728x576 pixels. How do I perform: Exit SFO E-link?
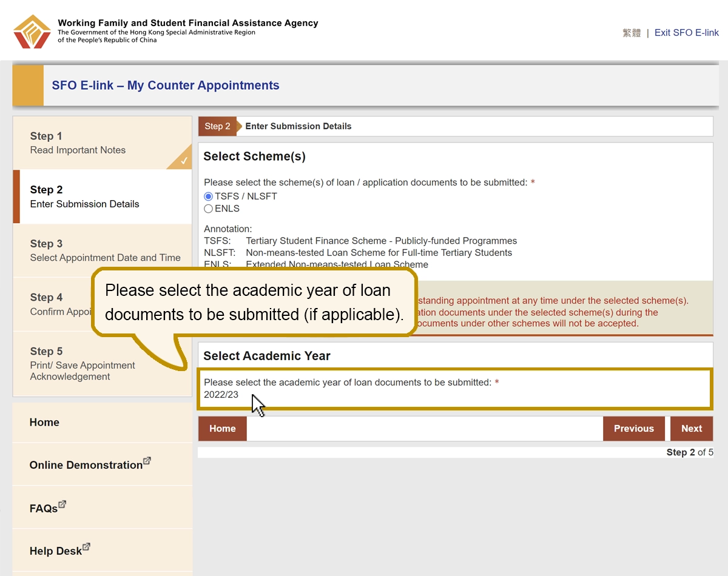click(x=687, y=33)
